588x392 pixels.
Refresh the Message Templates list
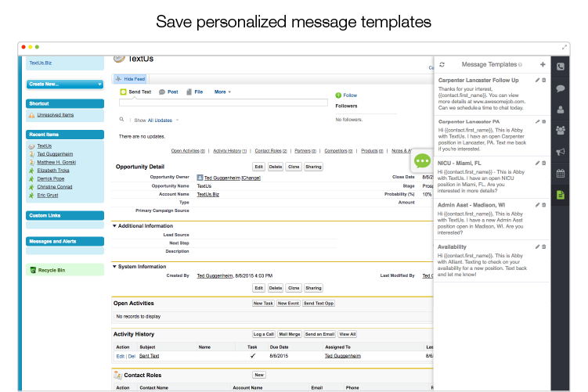point(442,64)
